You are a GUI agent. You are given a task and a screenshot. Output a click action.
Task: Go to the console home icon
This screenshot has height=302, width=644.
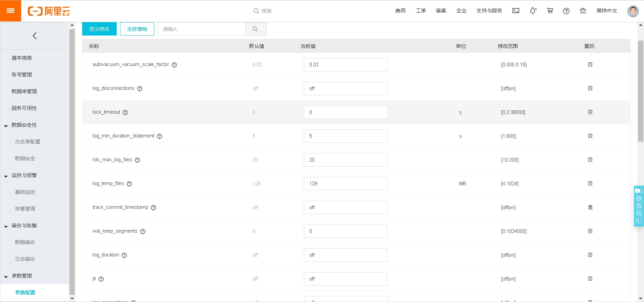click(x=583, y=11)
